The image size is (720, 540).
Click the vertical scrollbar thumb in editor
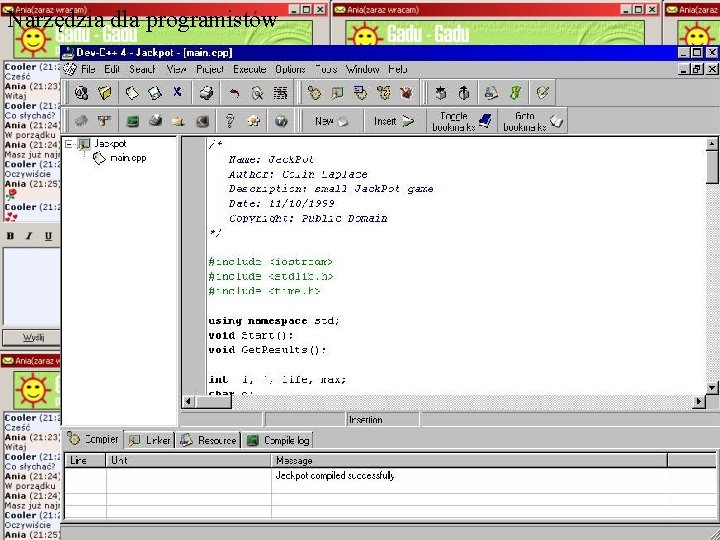[x=712, y=168]
